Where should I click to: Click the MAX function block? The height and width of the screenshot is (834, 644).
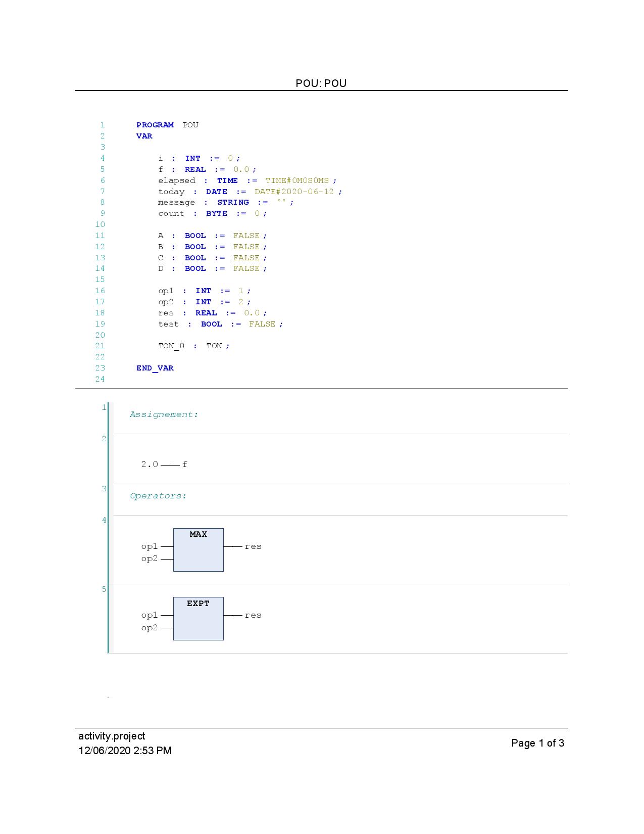tap(198, 550)
